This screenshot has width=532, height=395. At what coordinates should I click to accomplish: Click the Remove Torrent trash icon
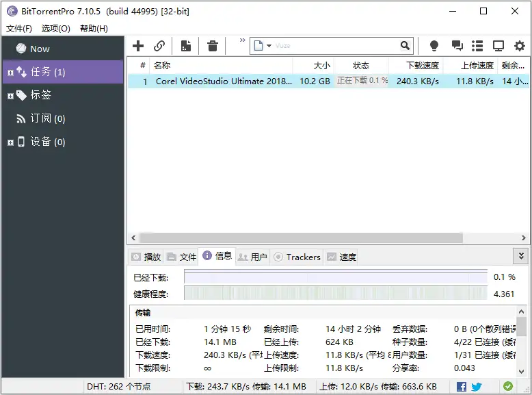[213, 46]
